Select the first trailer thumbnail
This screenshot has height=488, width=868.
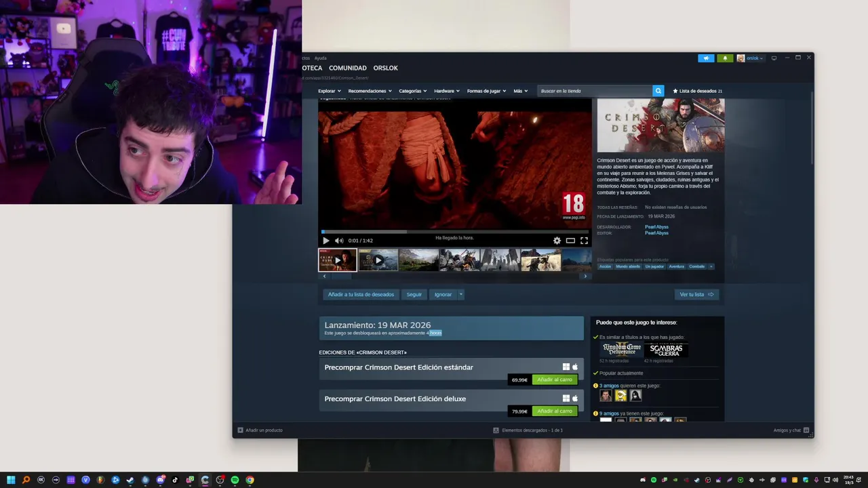338,260
